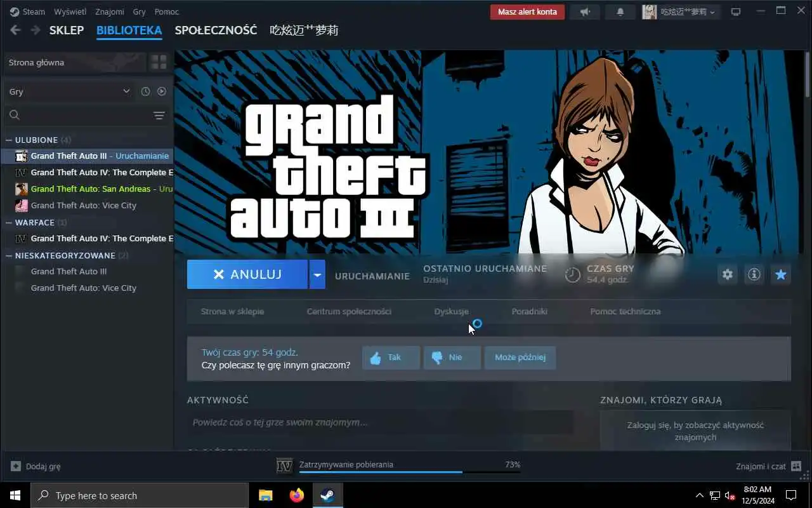The height and width of the screenshot is (508, 812).
Task: Open Strona w sklepie link
Action: click(x=232, y=311)
